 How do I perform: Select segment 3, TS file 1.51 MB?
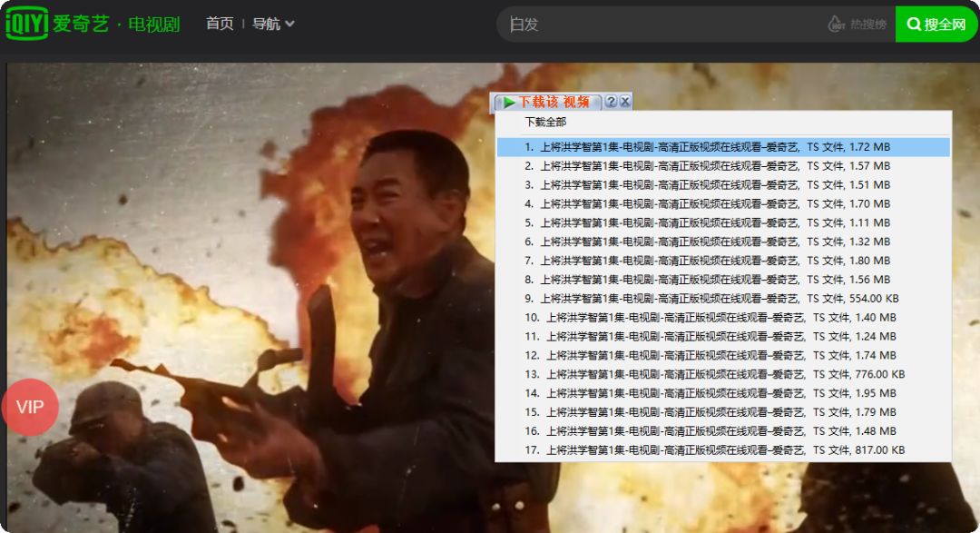(724, 185)
